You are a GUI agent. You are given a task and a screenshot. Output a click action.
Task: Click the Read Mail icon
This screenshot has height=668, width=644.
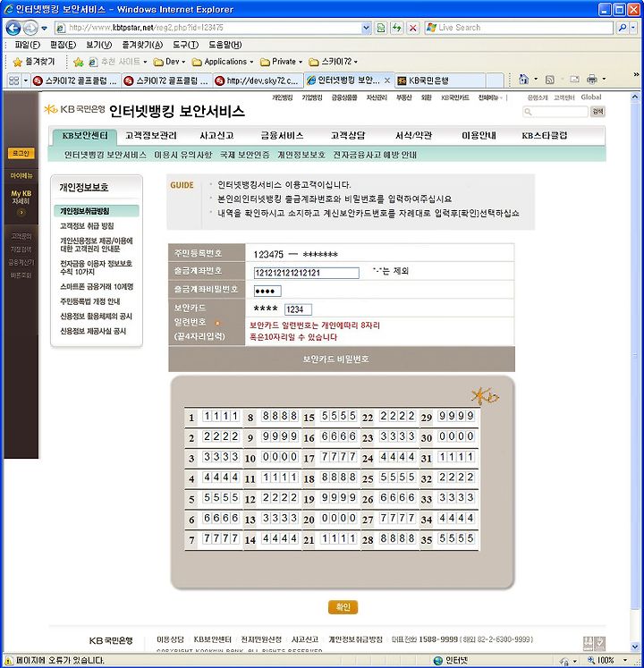tap(575, 80)
